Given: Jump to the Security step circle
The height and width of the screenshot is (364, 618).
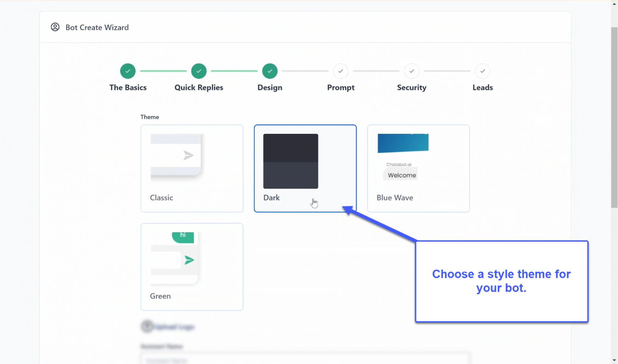Looking at the screenshot, I should point(412,71).
